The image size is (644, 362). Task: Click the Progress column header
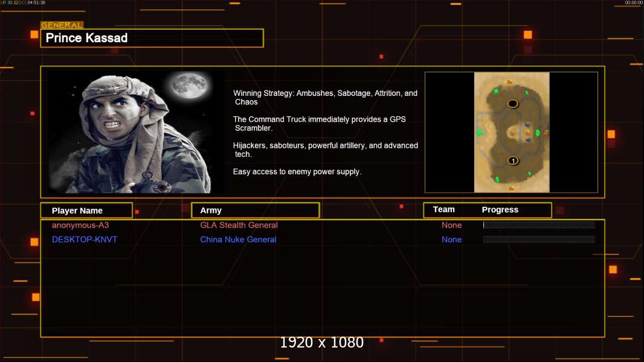tap(500, 209)
